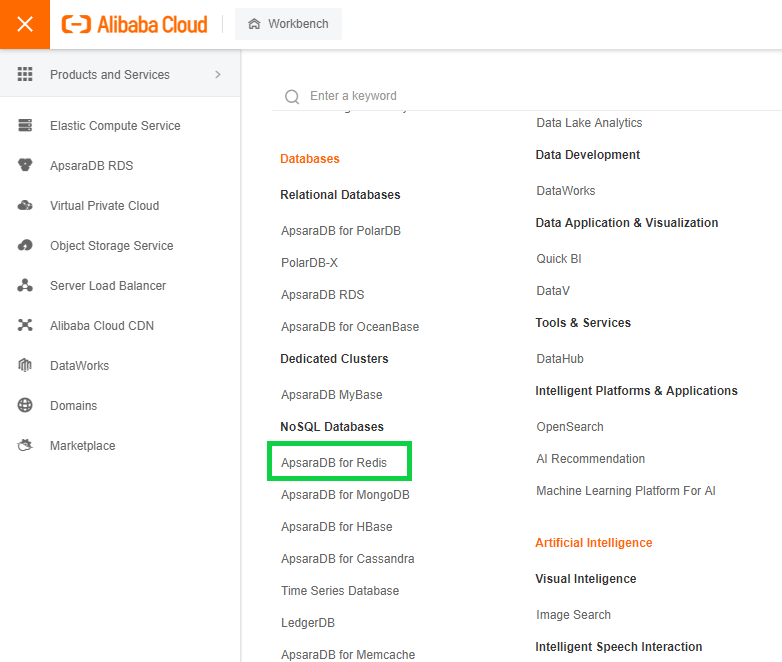Click the Object Storage Service icon
Image resolution: width=782 pixels, height=662 pixels.
point(25,245)
